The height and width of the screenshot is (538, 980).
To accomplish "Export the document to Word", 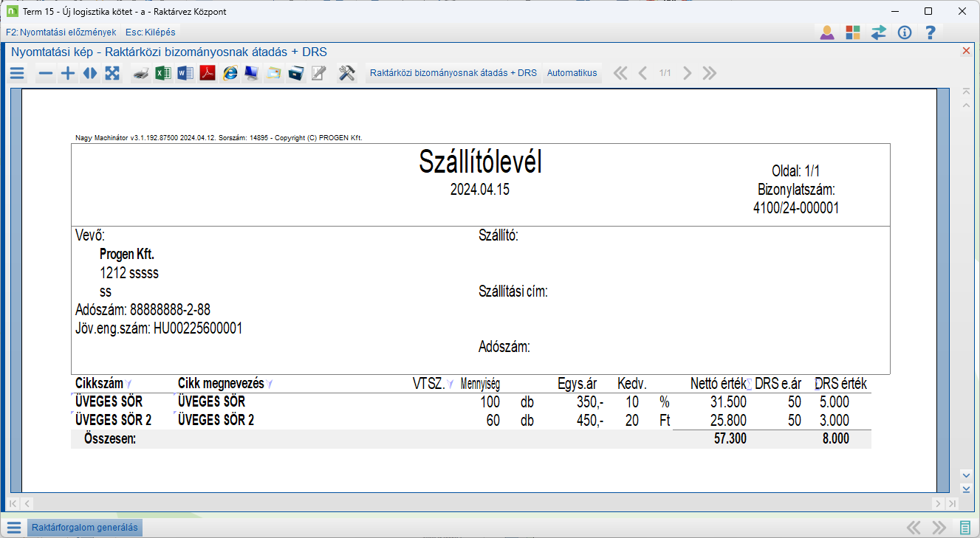I will click(x=185, y=73).
